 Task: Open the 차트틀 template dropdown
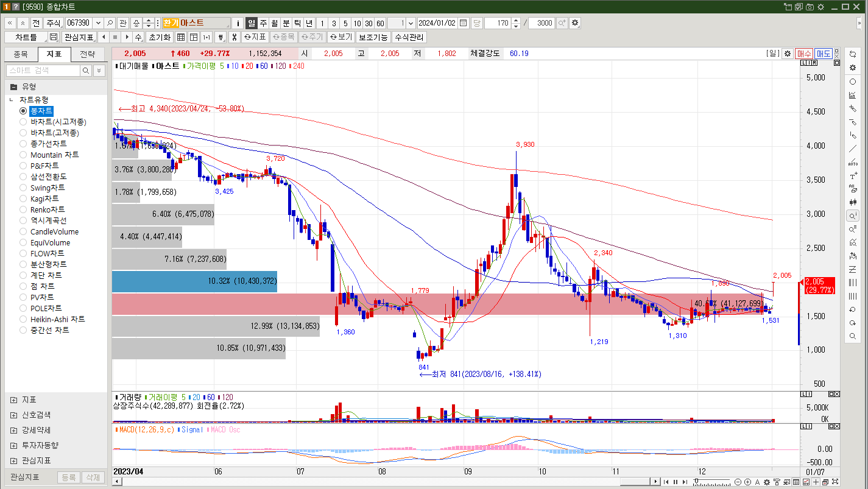point(26,37)
